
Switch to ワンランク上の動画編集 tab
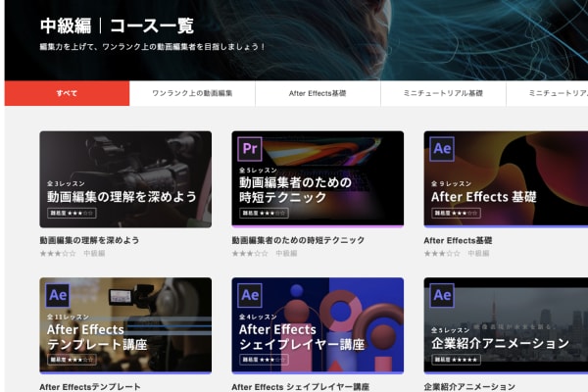tap(192, 93)
